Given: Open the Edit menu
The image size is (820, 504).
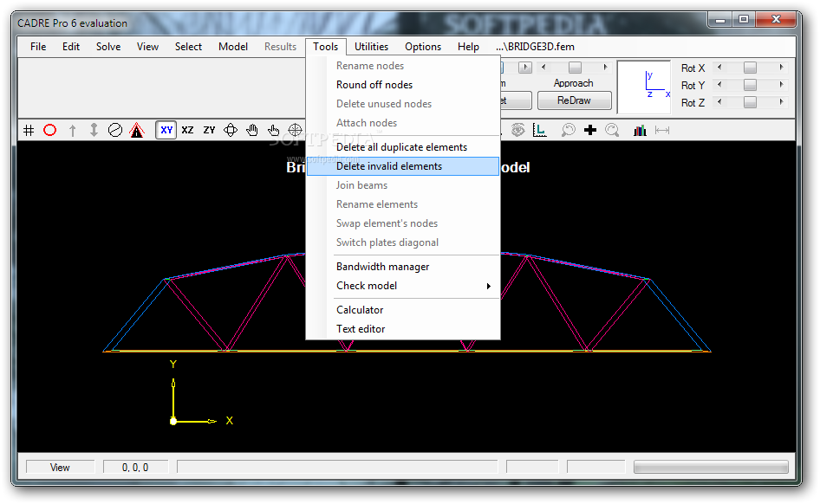Looking at the screenshot, I should (x=71, y=47).
